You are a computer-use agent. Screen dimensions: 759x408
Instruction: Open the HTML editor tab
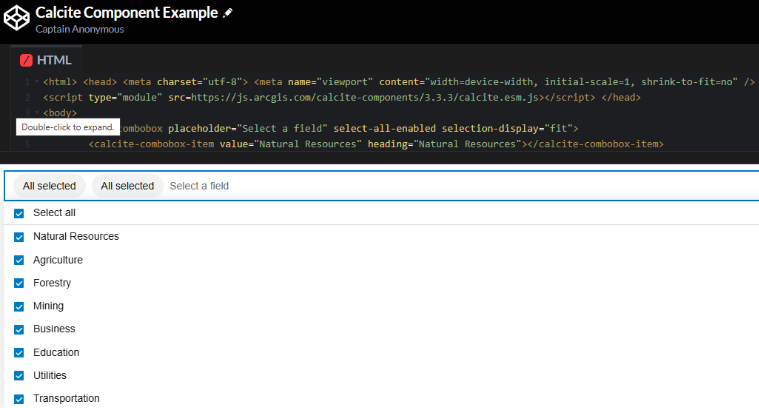coord(46,60)
